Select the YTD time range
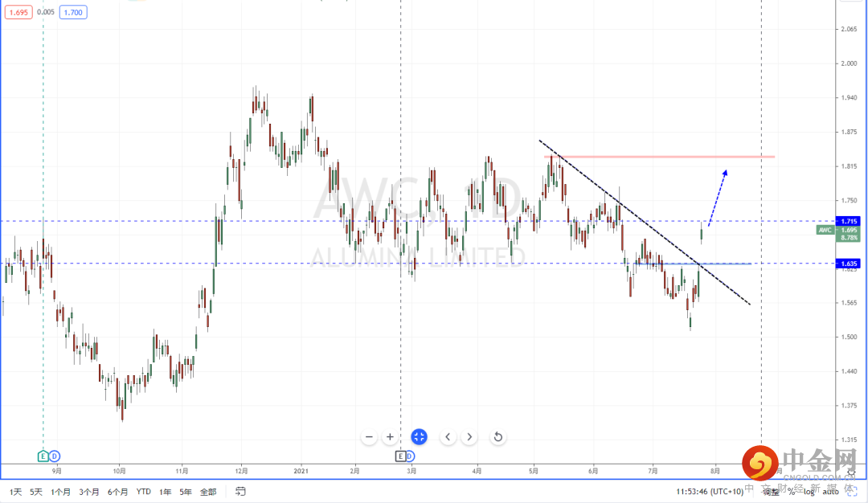 [143, 492]
